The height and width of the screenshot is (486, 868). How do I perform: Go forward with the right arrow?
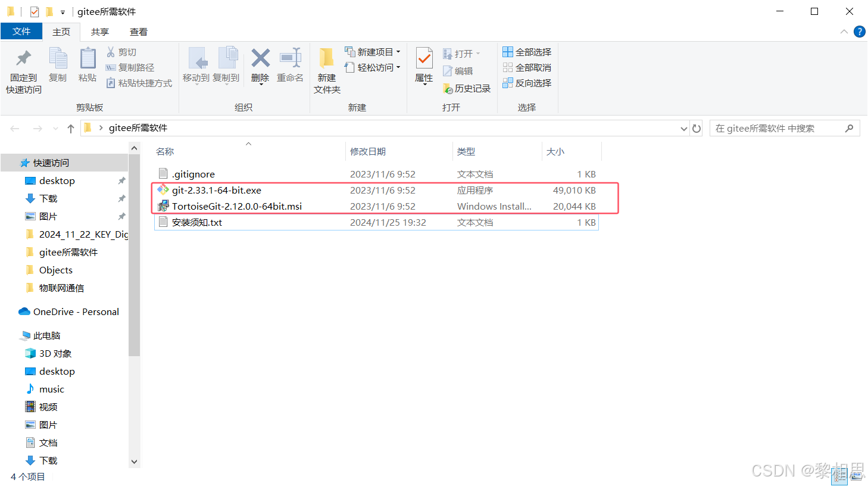38,129
